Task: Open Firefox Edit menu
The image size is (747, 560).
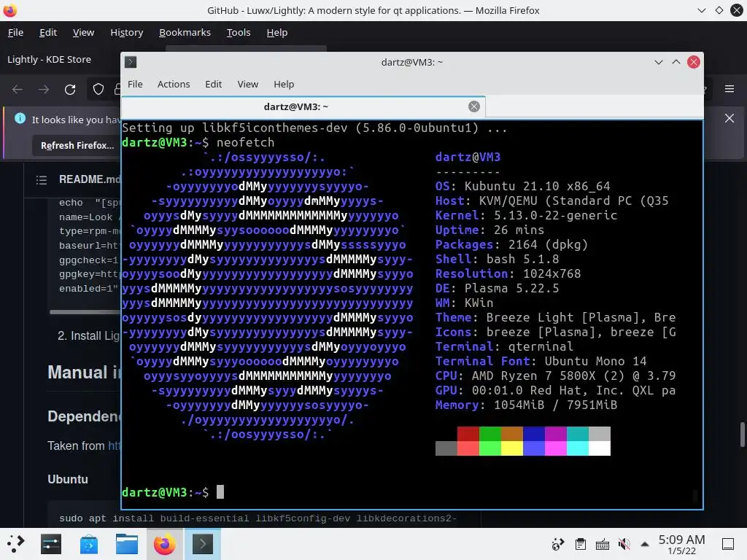Action: click(x=48, y=32)
